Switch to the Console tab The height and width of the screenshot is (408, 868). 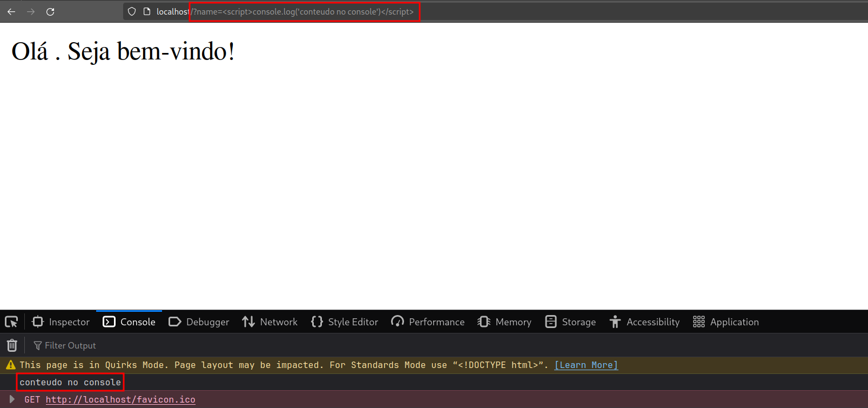pos(129,322)
